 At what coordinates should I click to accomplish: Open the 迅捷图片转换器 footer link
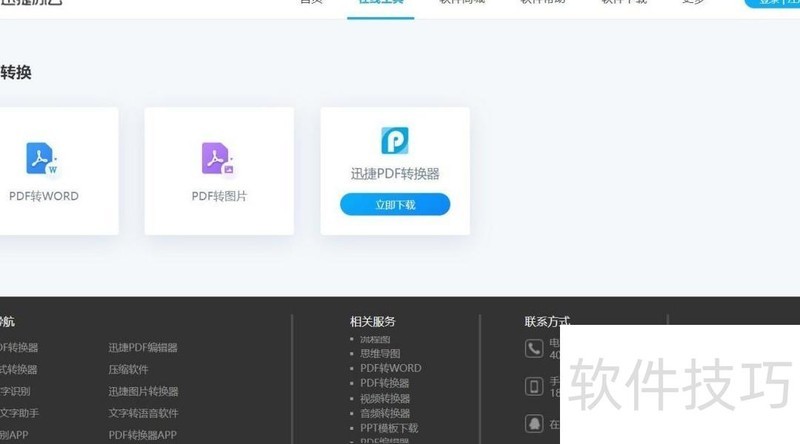pos(143,392)
